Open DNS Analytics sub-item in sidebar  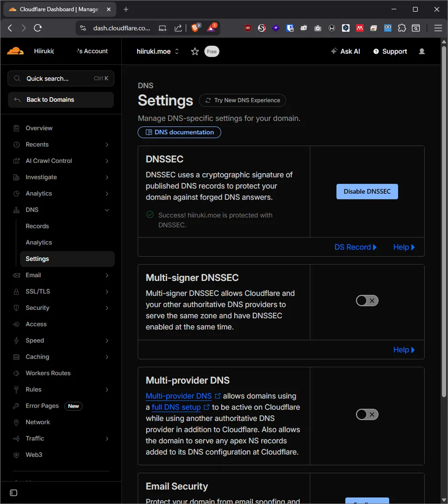(39, 242)
